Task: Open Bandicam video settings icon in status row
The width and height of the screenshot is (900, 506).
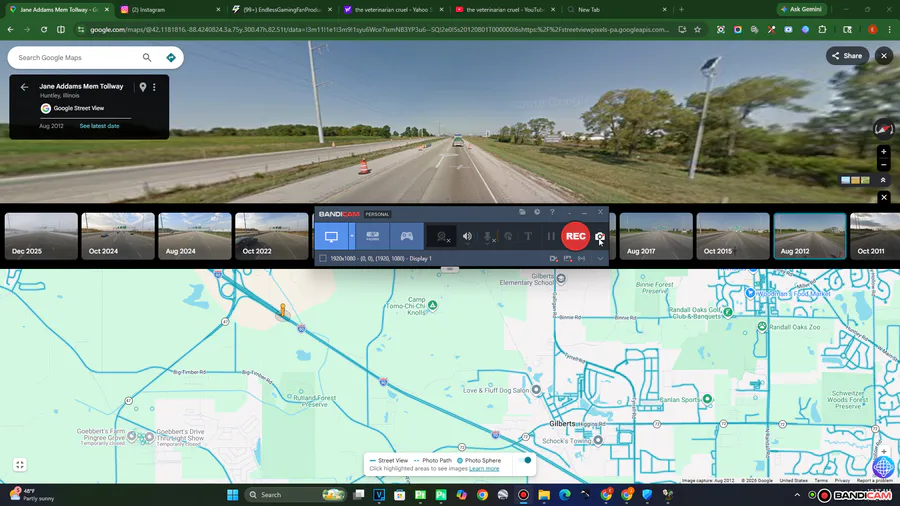Action: 553,259
